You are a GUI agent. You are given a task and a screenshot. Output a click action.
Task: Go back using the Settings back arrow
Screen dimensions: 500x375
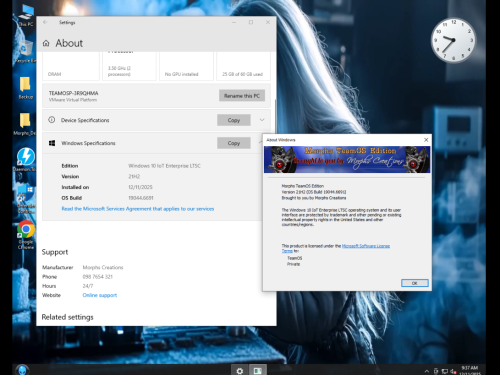45,22
